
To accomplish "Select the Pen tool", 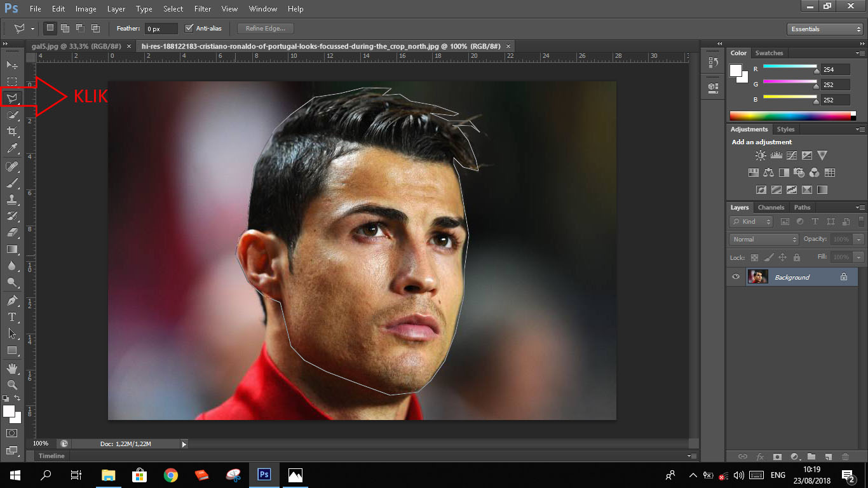I will point(12,301).
